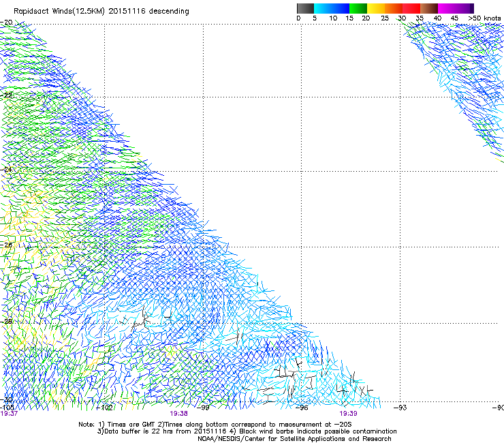Click the purple time label '19:37'

pos(9,414)
